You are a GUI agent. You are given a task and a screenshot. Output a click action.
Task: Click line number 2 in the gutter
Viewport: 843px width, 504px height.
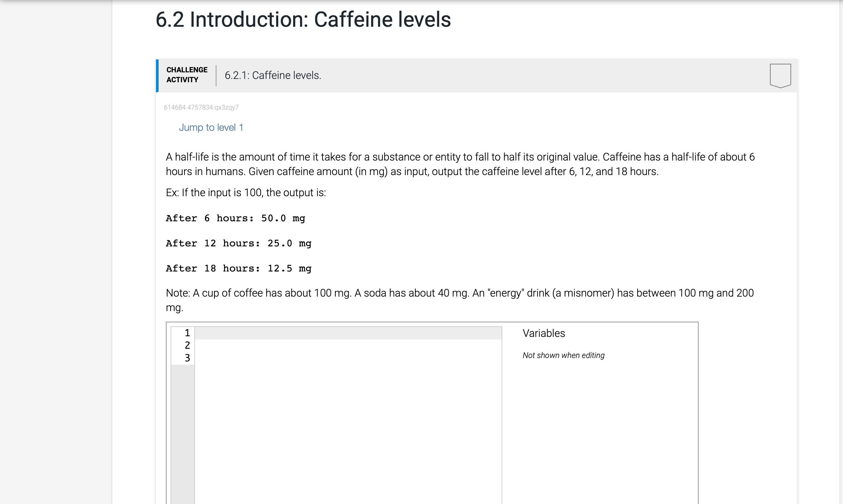point(187,345)
